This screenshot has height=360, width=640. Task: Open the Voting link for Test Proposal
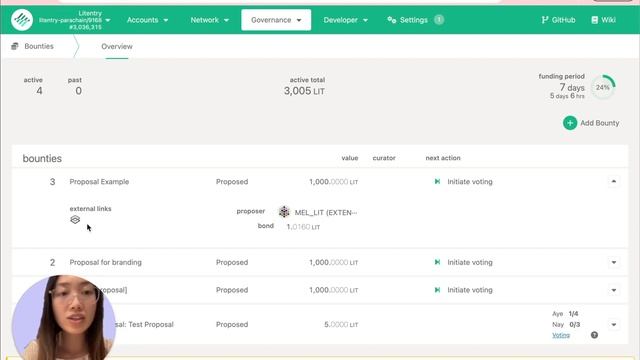561,335
